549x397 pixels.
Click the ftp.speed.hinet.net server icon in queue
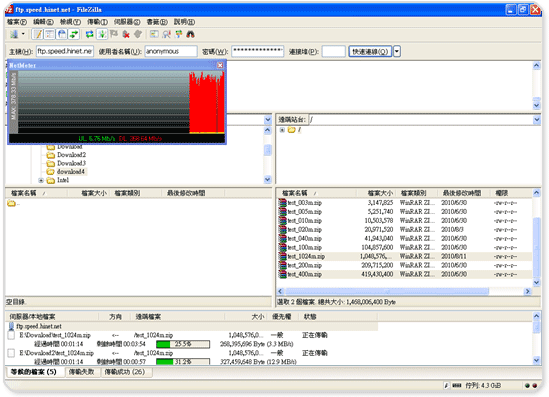(11, 326)
